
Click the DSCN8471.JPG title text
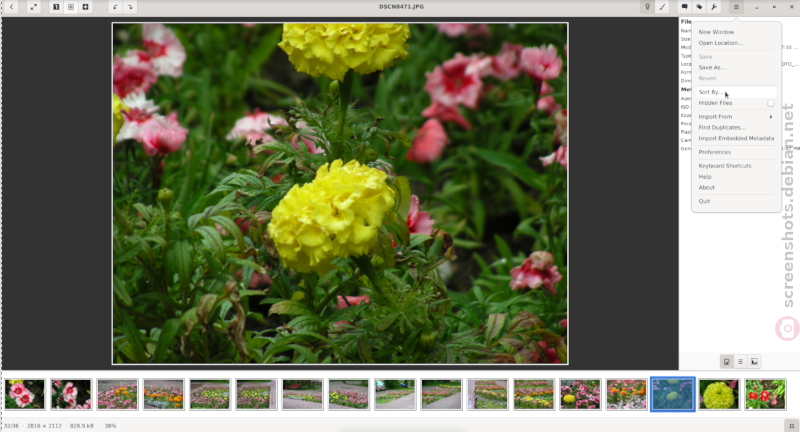tap(401, 7)
